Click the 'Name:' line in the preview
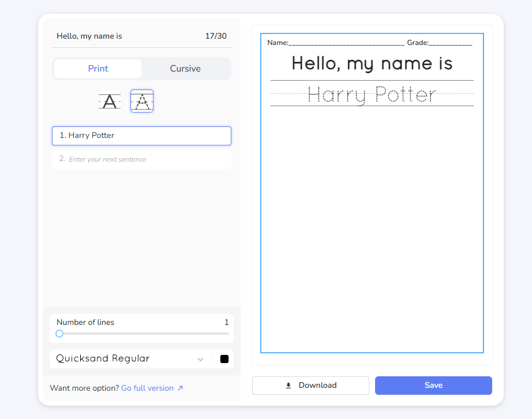Screen dimensions: 532x419 click(x=336, y=43)
